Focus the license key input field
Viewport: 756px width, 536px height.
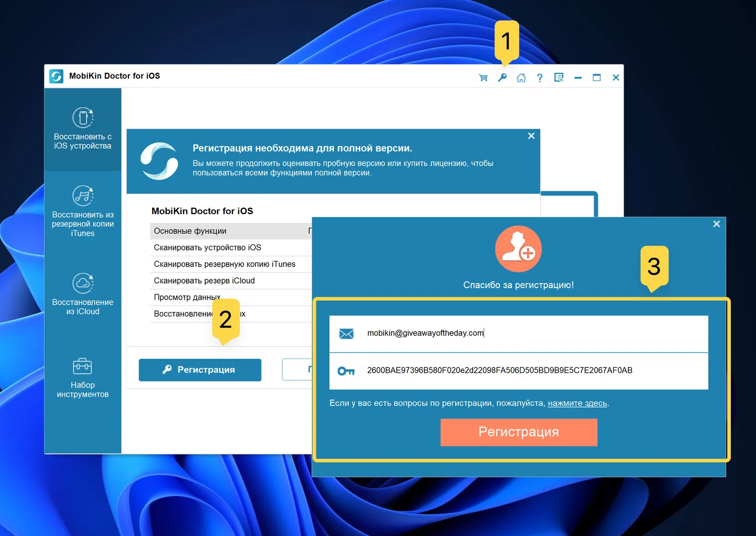519,371
